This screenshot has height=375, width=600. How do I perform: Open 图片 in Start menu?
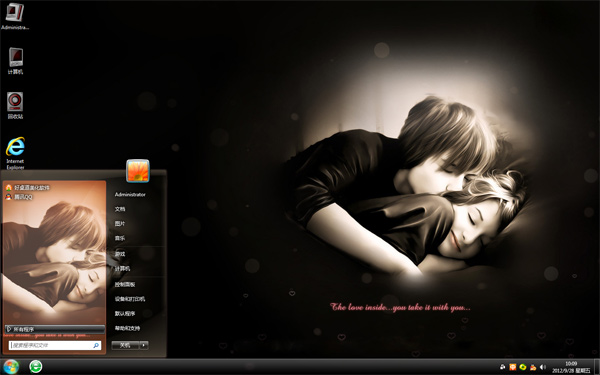[120, 223]
